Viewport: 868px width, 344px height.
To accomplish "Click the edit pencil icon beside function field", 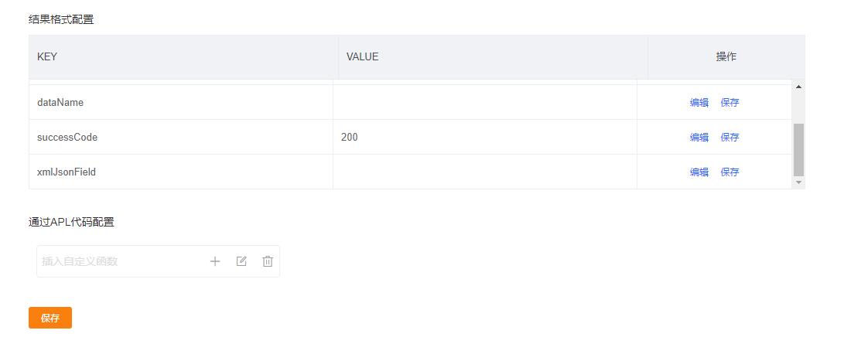I will [241, 261].
